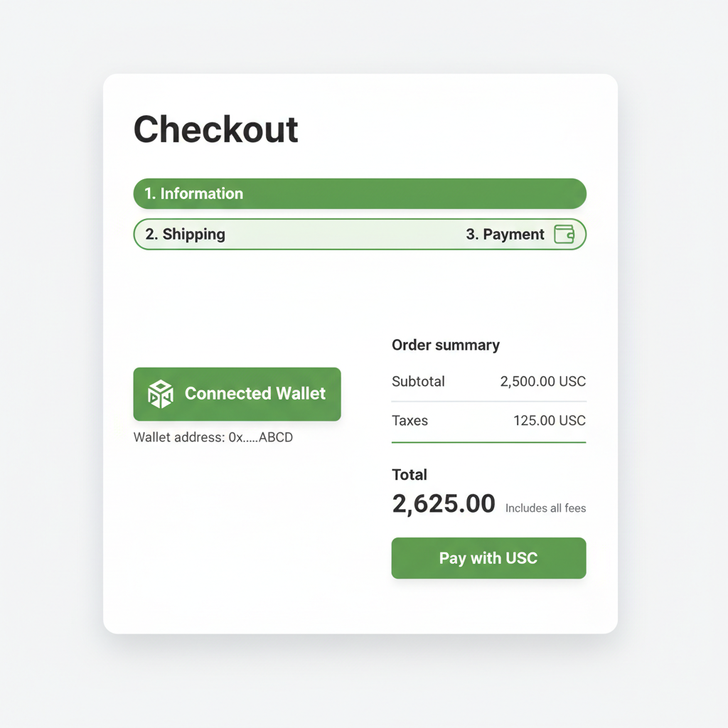Select the cube logo on Connected Wallet button

[159, 393]
